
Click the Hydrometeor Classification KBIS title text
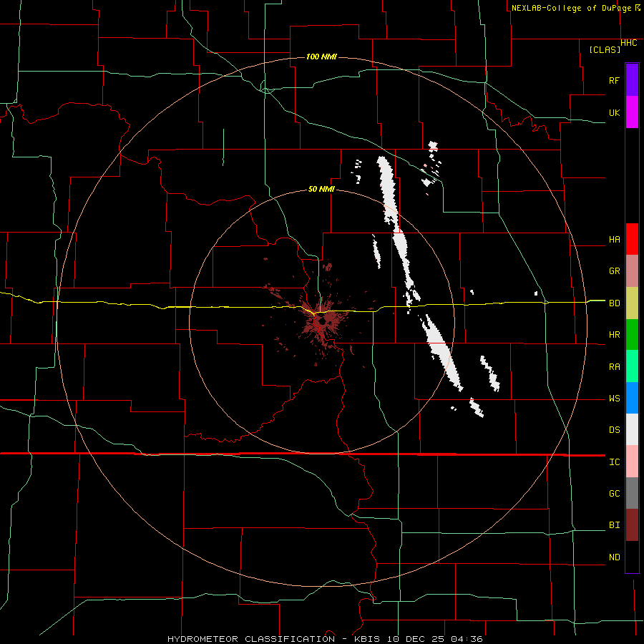point(325,639)
